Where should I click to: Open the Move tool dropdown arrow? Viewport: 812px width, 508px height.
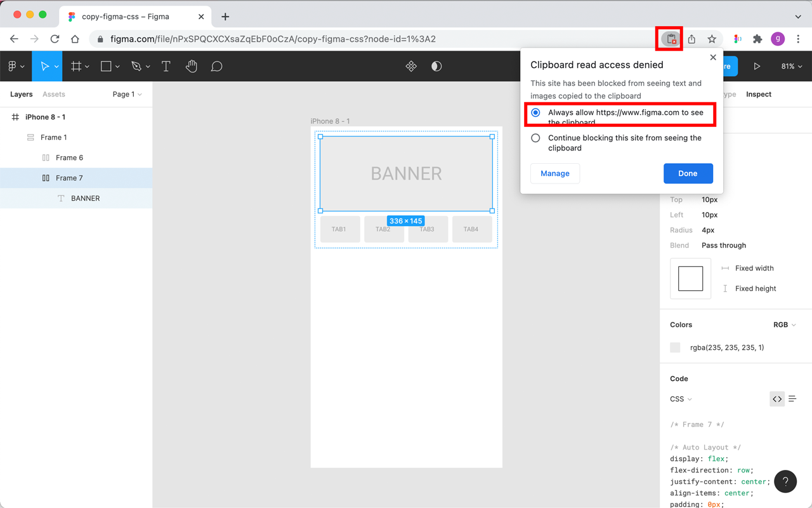tap(56, 67)
